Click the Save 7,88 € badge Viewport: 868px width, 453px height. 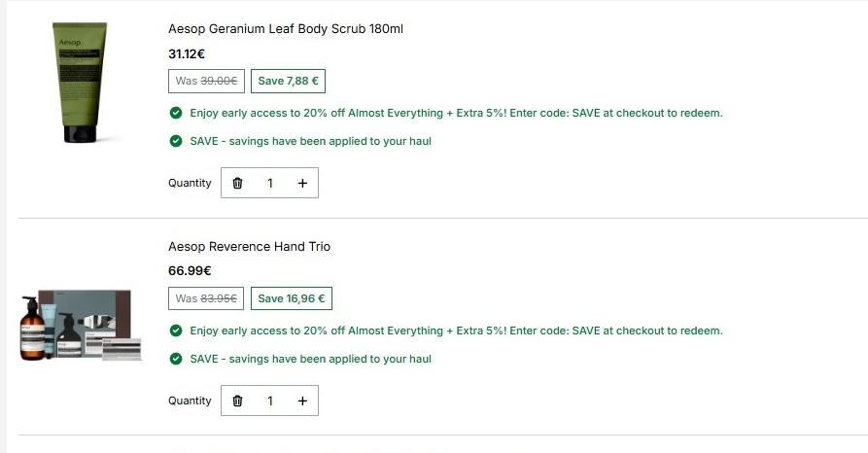coord(288,81)
